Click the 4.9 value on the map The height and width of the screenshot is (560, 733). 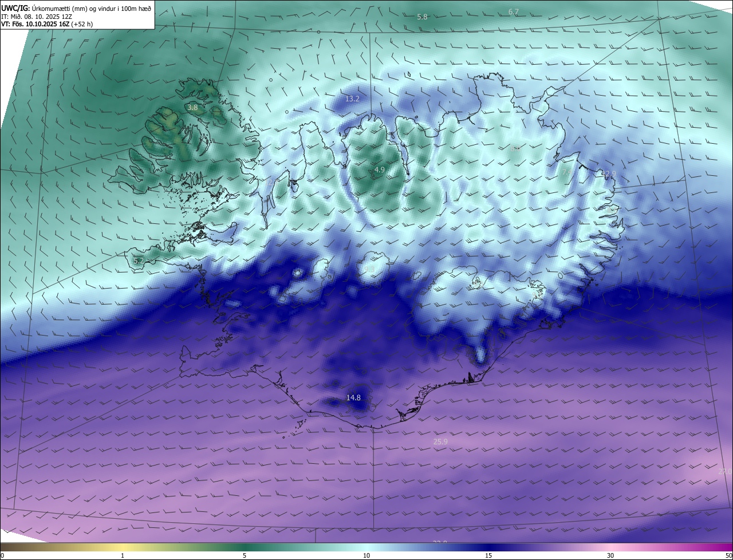point(380,170)
